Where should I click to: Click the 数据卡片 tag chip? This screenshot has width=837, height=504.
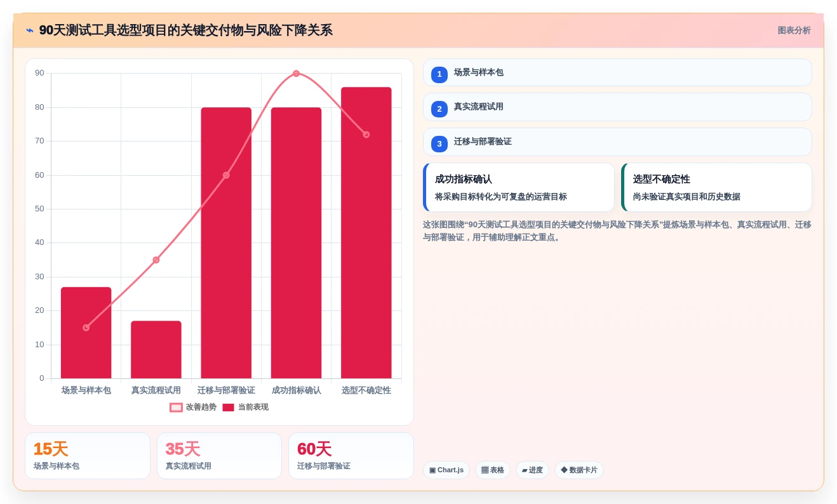coord(579,470)
